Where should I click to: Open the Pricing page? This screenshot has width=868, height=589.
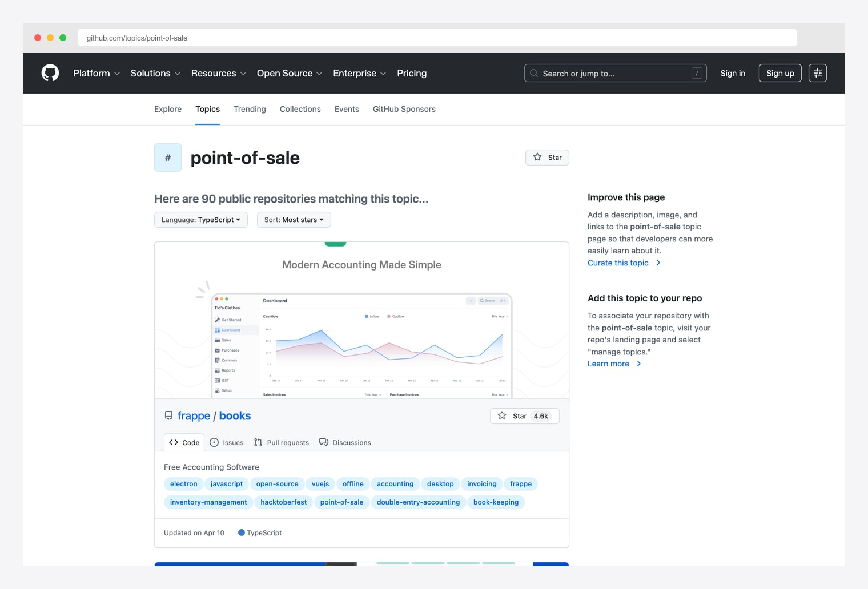point(412,73)
